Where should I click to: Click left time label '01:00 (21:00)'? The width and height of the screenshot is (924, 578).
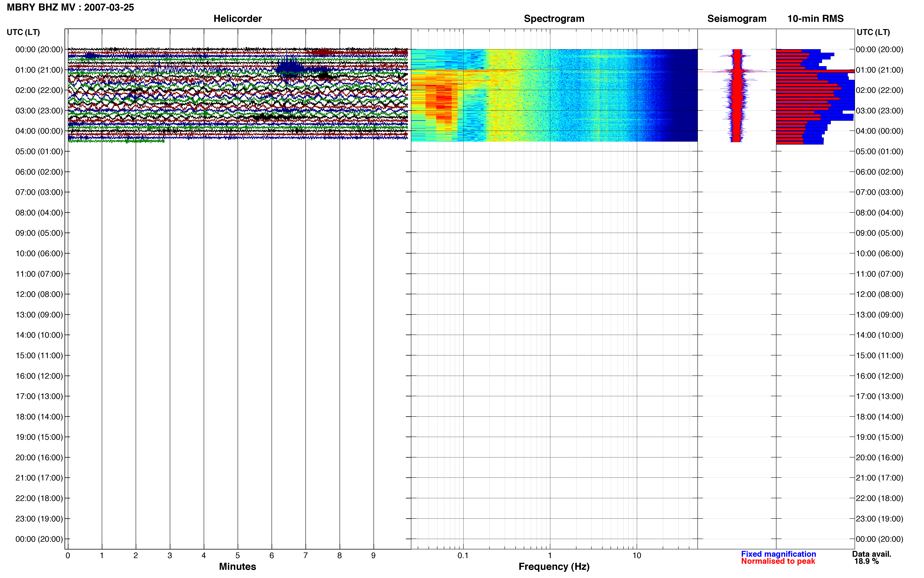tap(39, 70)
